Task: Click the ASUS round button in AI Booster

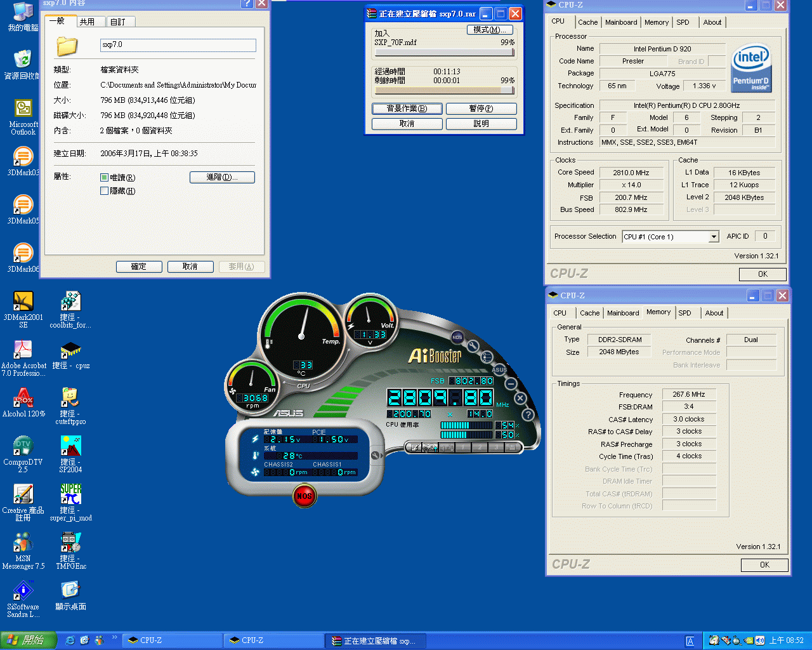Action: 500,369
